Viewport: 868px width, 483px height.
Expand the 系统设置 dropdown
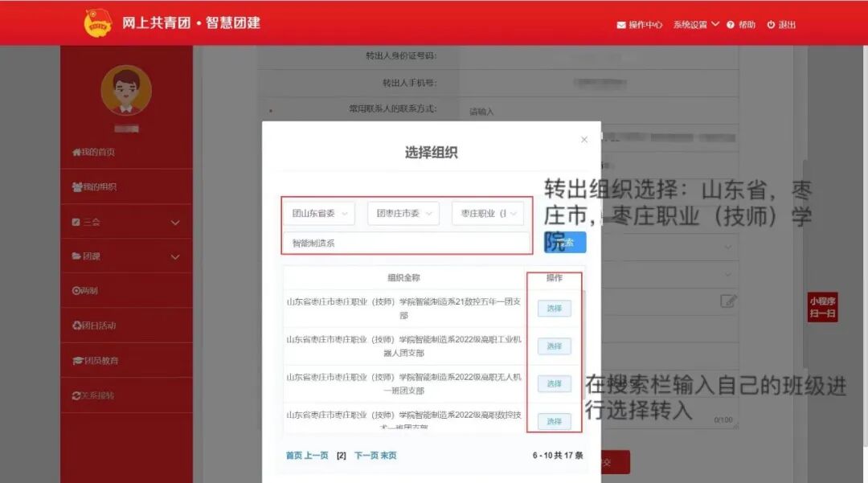pos(696,25)
